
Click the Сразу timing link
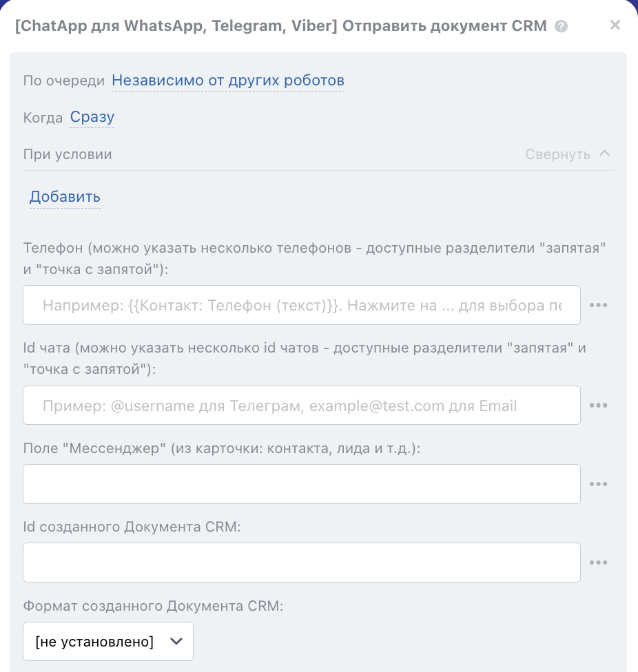pos(92,117)
